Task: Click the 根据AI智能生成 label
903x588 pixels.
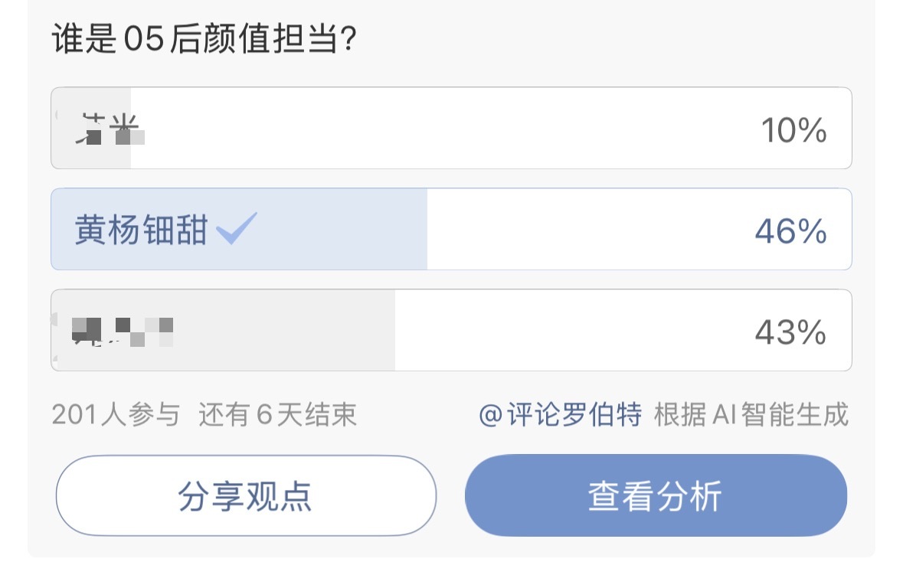Action: (751, 415)
